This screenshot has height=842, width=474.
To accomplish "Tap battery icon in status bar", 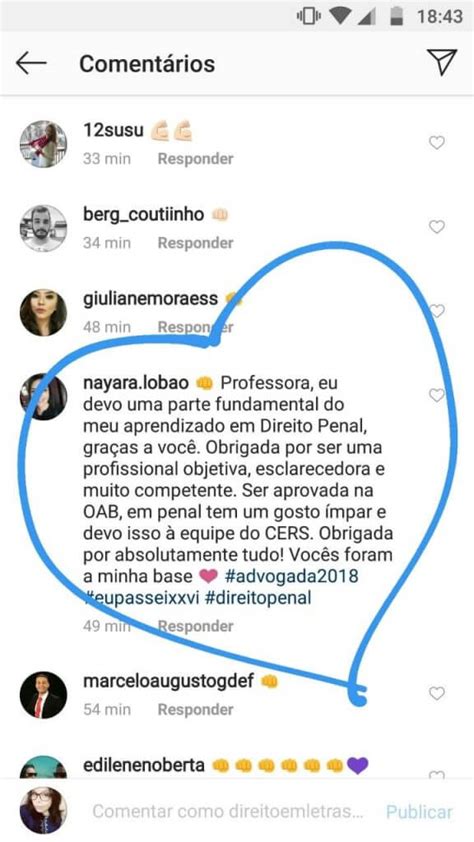I will click(397, 16).
